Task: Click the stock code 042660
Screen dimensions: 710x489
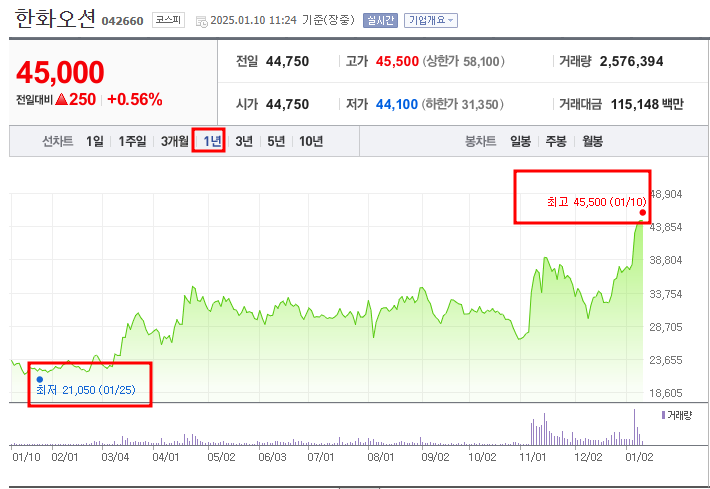Action: 122,21
